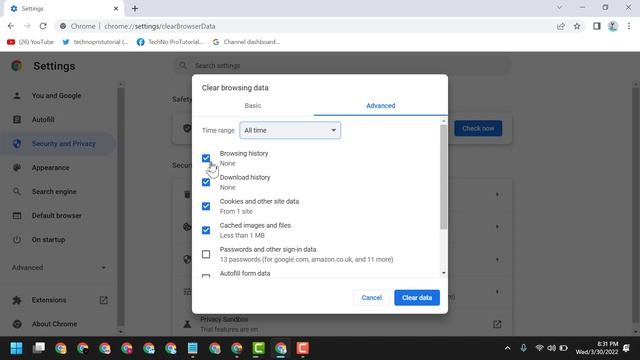Open the green Camtasia taskbar icon
This screenshot has height=360, width=640.
[258, 348]
